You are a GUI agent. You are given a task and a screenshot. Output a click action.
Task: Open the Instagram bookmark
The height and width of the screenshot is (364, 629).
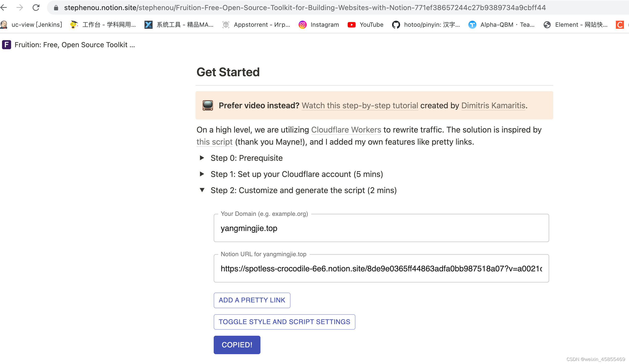(x=319, y=24)
